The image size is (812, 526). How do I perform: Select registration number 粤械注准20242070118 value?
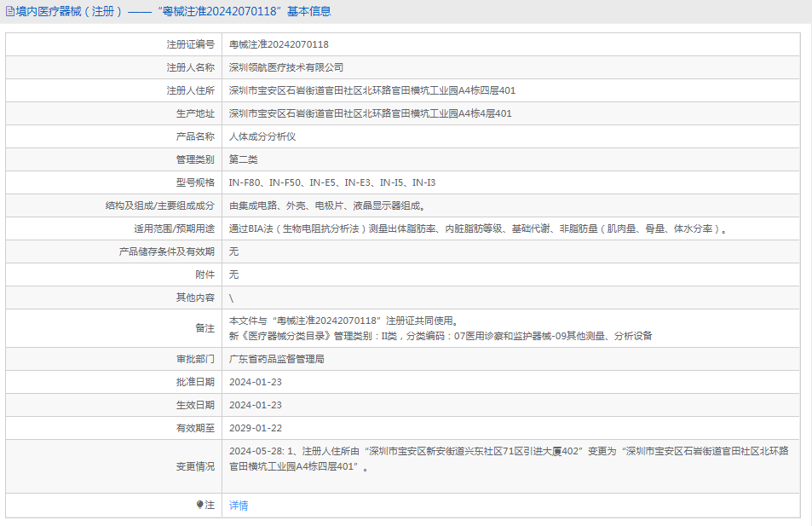[x=279, y=44]
